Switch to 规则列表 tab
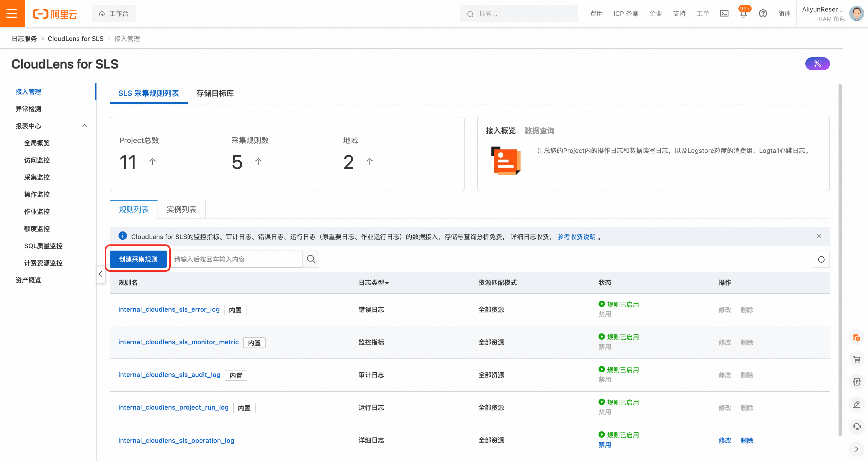Image resolution: width=868 pixels, height=461 pixels. coord(134,209)
